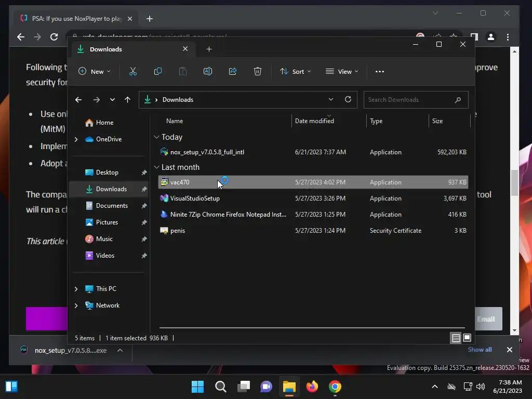Open the See more three-dots menu
The image size is (532, 399).
pos(380,72)
